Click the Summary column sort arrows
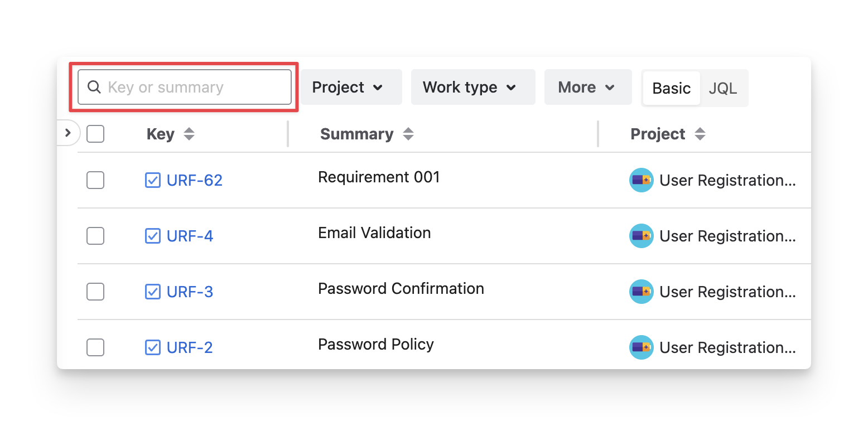Image resolution: width=868 pixels, height=426 pixels. 408,134
